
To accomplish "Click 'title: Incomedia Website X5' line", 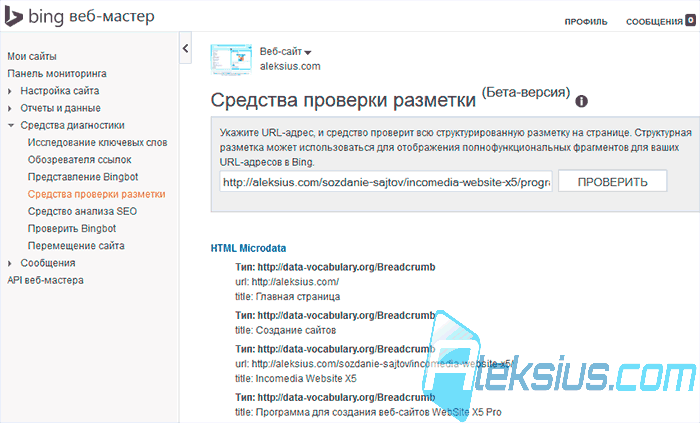I will coord(296,379).
